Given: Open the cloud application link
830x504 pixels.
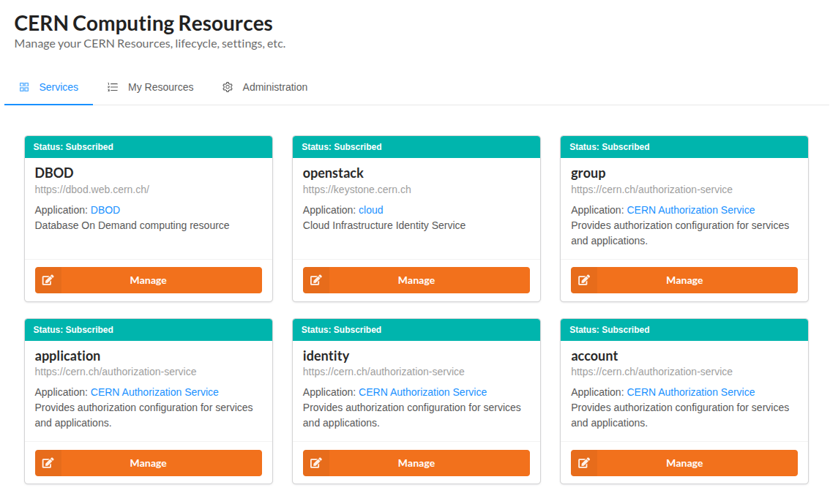Looking at the screenshot, I should coord(371,210).
